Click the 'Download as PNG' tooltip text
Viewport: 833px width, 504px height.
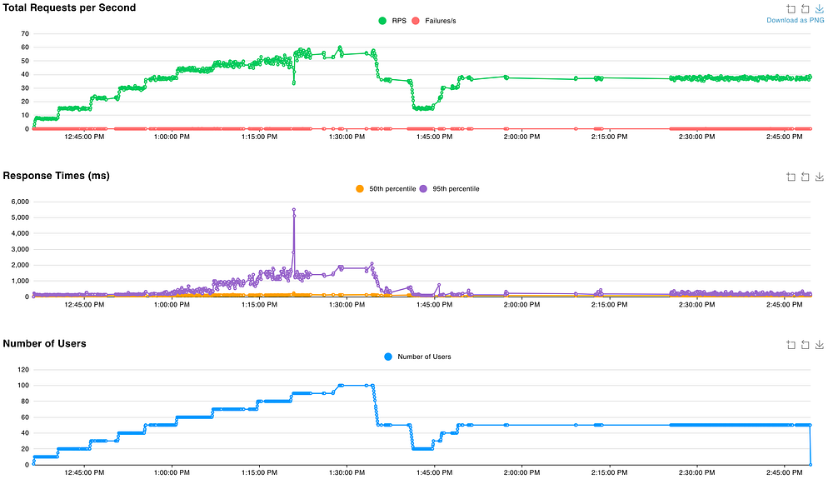[794, 21]
